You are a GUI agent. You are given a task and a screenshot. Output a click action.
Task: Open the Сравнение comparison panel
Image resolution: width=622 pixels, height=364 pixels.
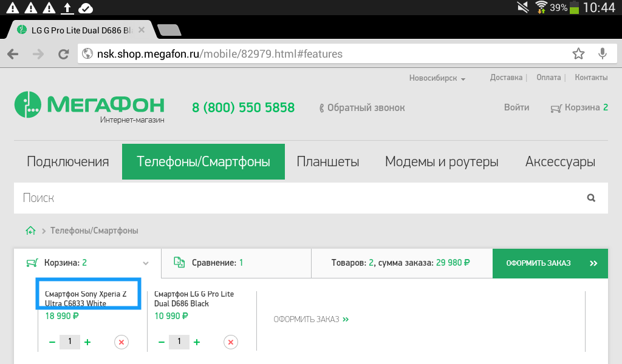(x=208, y=263)
